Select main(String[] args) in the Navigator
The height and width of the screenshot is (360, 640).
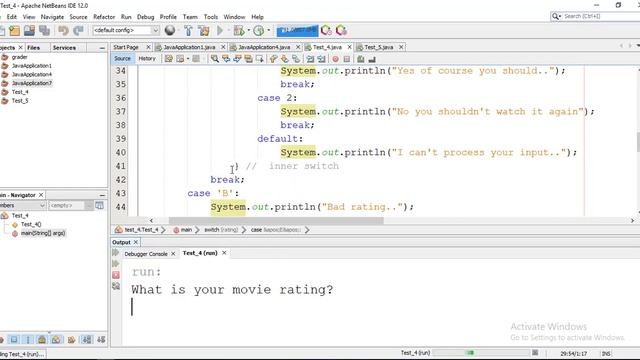(43, 233)
